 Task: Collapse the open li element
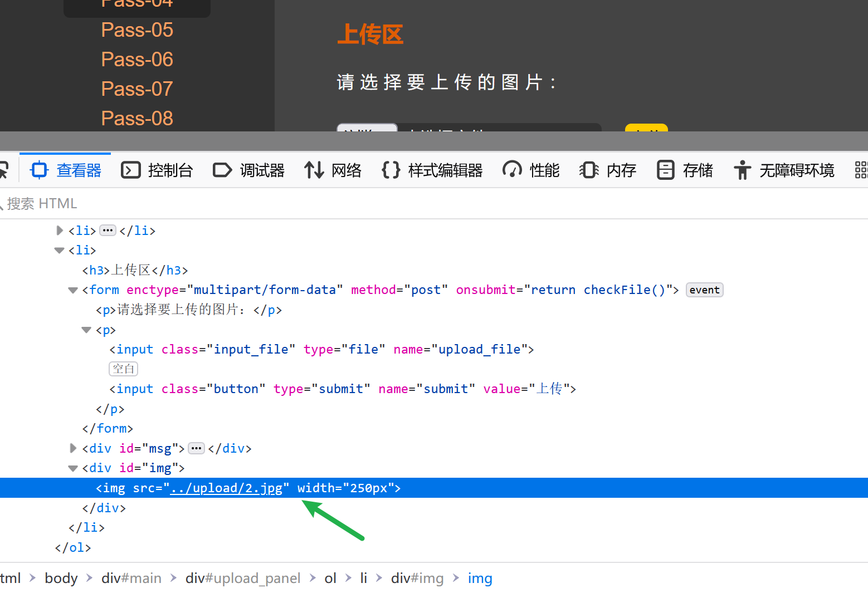[60, 251]
